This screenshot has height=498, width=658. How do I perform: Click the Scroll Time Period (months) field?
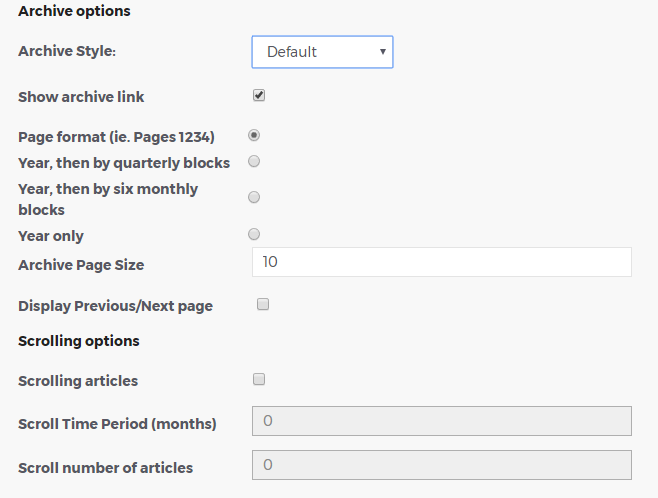point(441,421)
